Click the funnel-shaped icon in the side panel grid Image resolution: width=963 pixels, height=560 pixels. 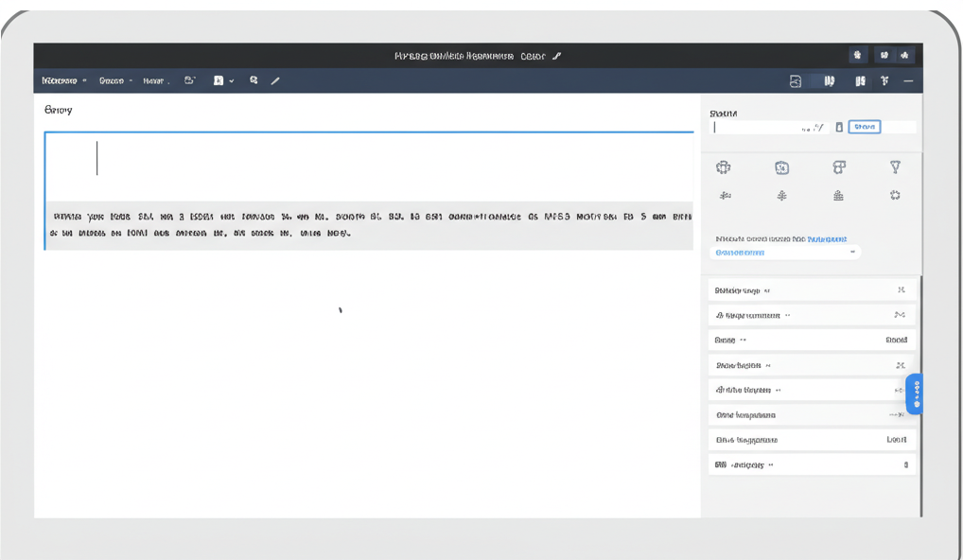coord(895,167)
